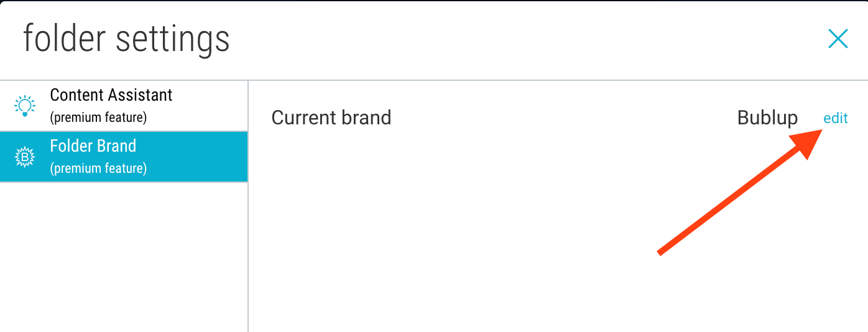868x332 pixels.
Task: Click the folder settings title
Action: click(x=126, y=39)
